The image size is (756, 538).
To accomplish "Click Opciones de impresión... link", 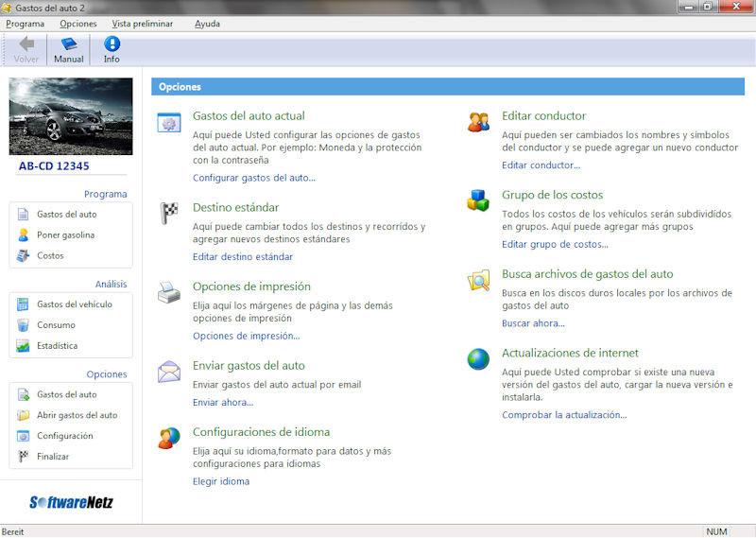I will point(247,337).
